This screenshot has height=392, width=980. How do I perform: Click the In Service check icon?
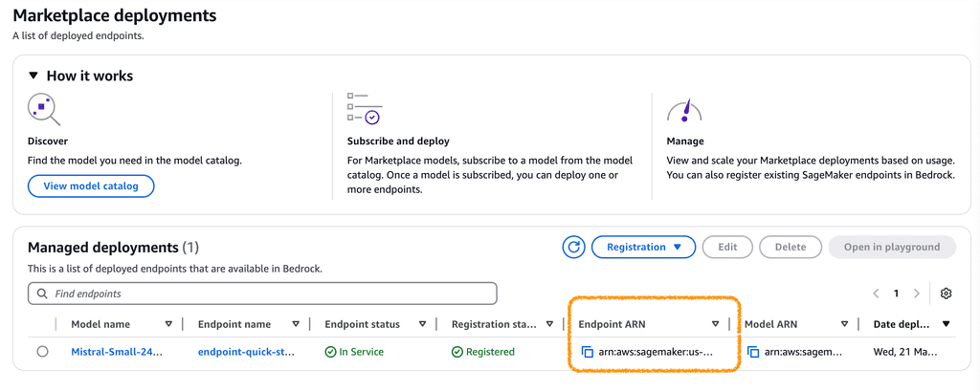[x=330, y=352]
